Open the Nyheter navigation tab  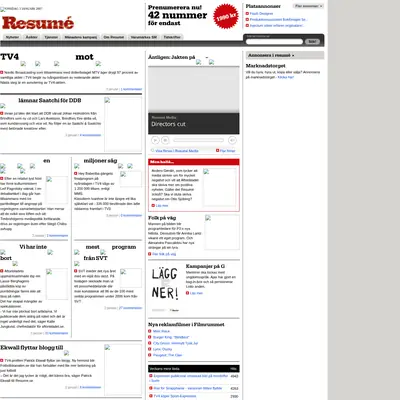[x=13, y=37]
